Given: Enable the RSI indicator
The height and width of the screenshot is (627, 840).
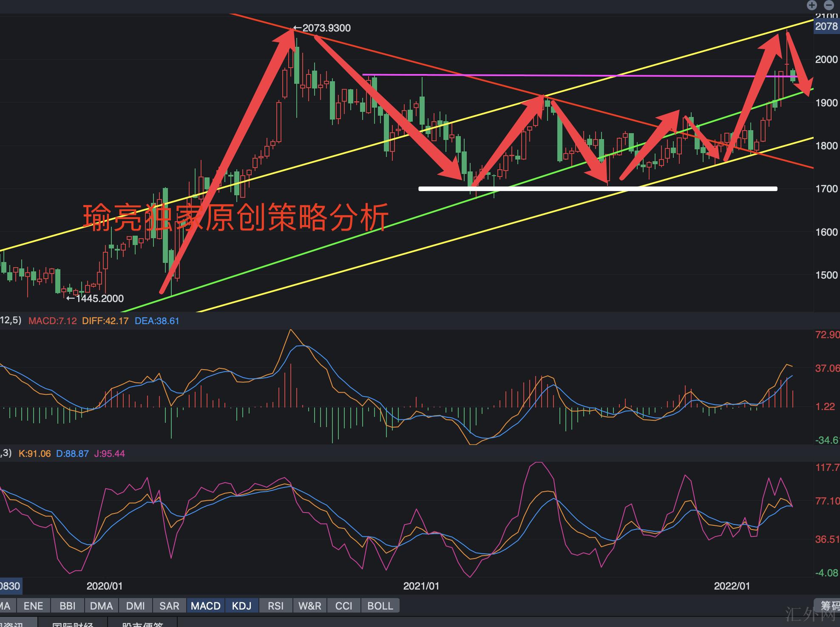Looking at the screenshot, I should 275,606.
